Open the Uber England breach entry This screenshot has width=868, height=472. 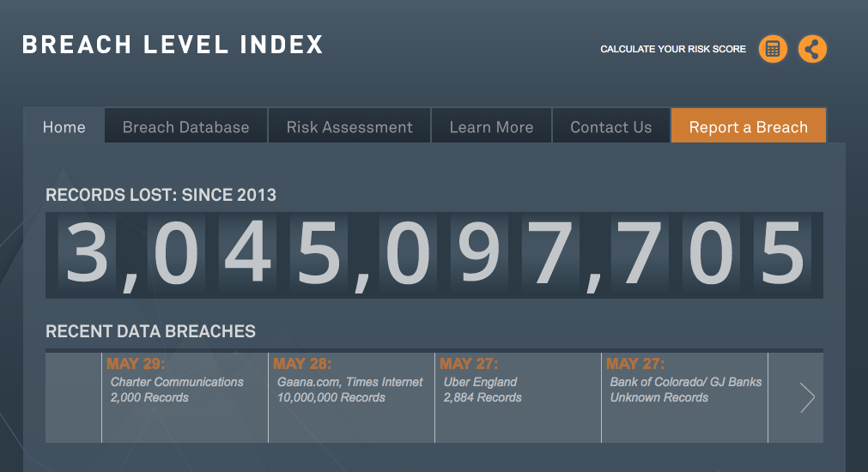click(519, 397)
